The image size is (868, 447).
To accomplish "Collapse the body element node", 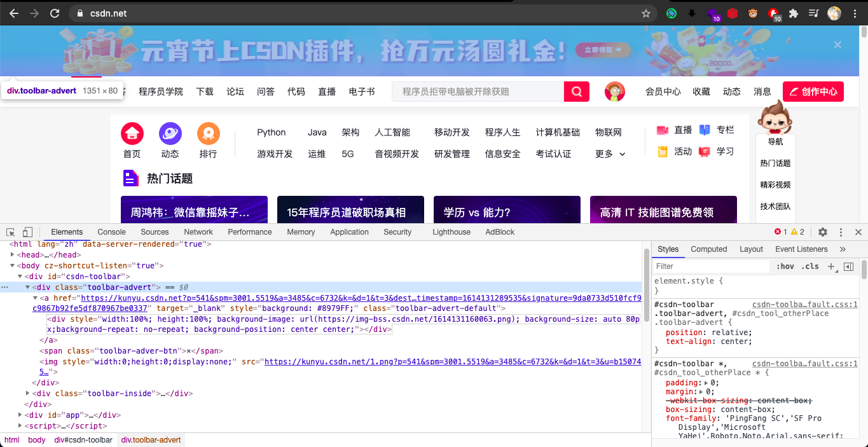I will click(x=12, y=266).
